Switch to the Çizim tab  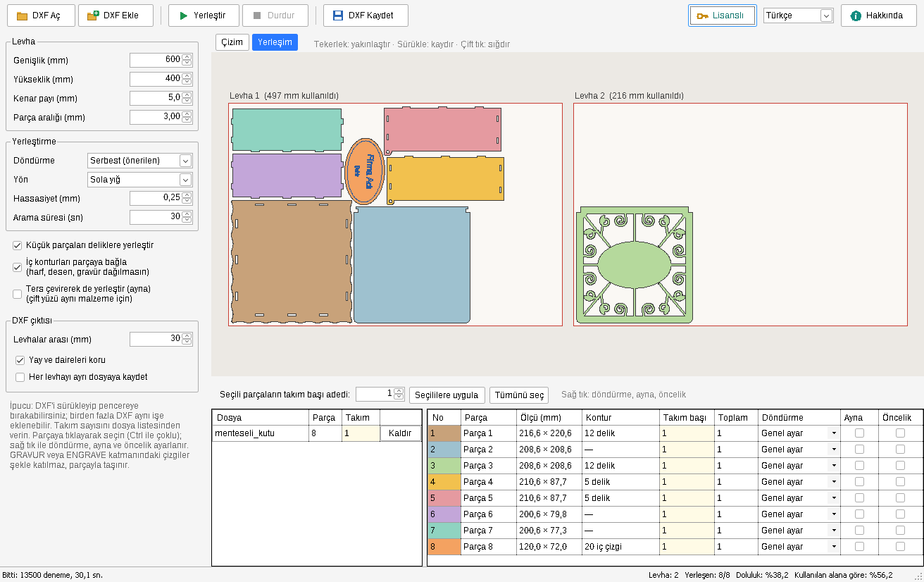(232, 42)
